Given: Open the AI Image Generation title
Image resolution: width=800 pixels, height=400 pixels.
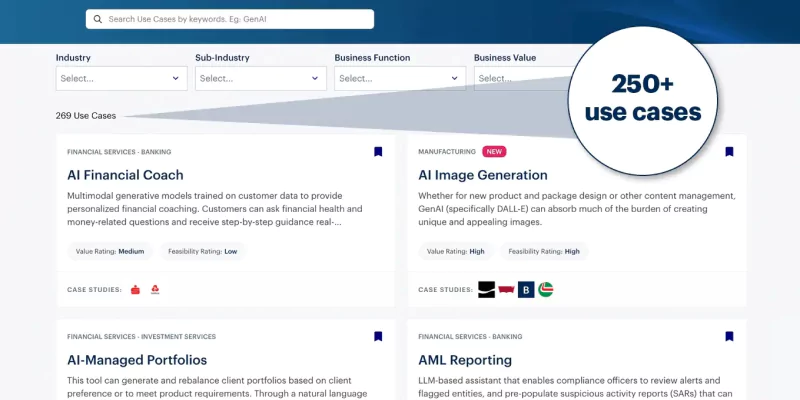Looking at the screenshot, I should [x=482, y=175].
